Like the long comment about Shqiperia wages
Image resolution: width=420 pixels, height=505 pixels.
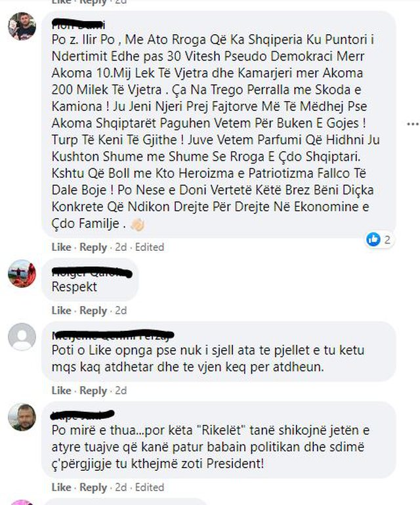click(x=61, y=247)
